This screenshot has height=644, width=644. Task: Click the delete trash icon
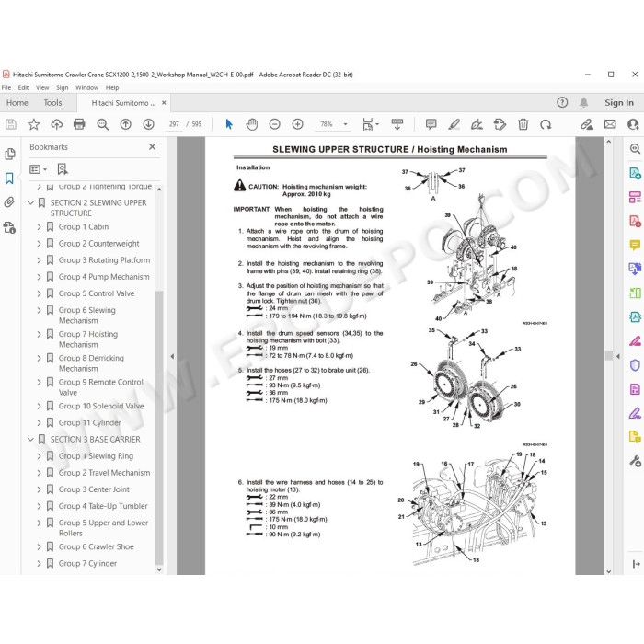click(x=523, y=124)
